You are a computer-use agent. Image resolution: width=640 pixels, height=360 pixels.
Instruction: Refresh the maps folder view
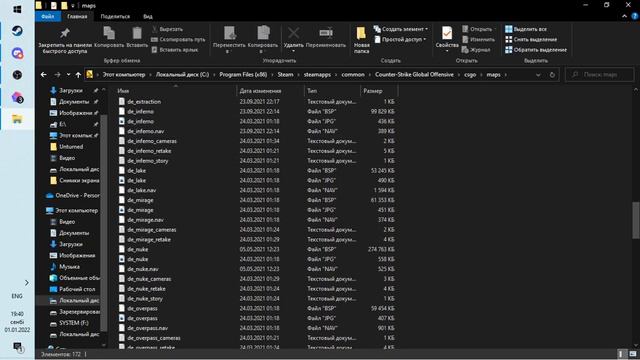552,75
